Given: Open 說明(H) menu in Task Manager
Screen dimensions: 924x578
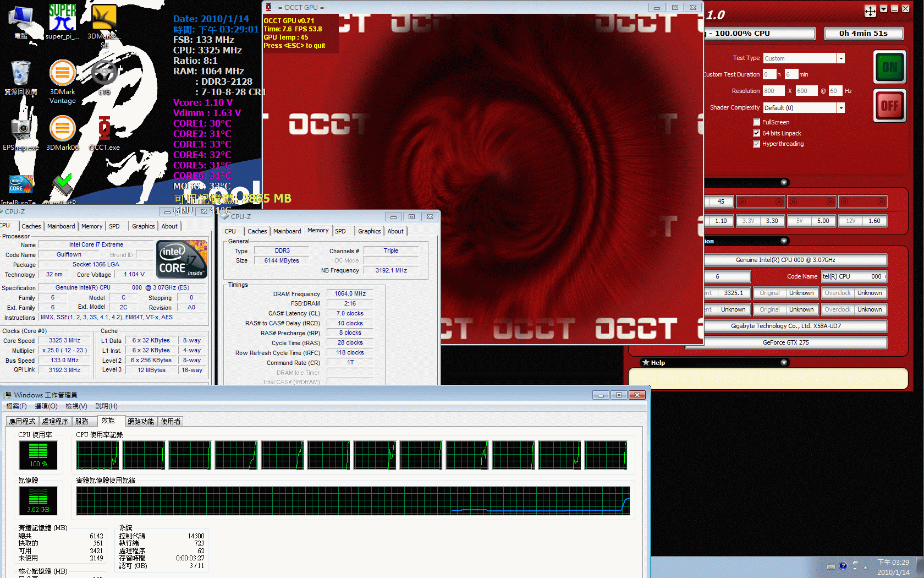Looking at the screenshot, I should (x=106, y=406).
